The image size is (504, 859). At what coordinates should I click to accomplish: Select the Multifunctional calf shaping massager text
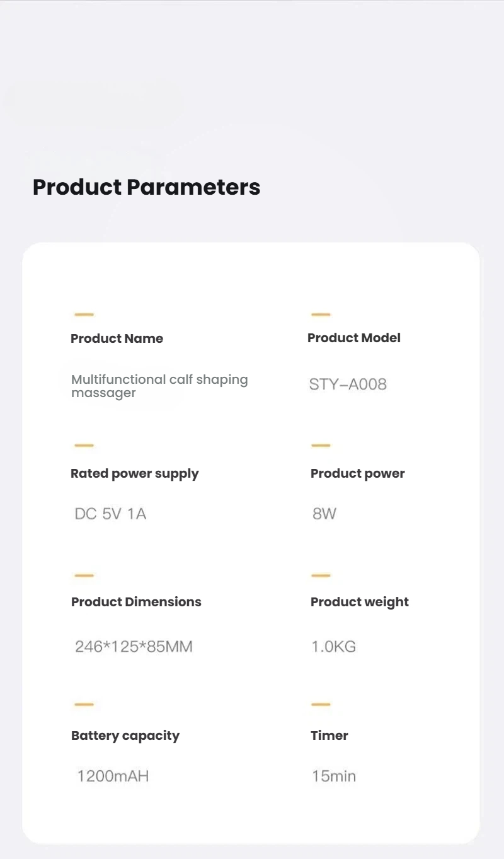click(x=159, y=386)
